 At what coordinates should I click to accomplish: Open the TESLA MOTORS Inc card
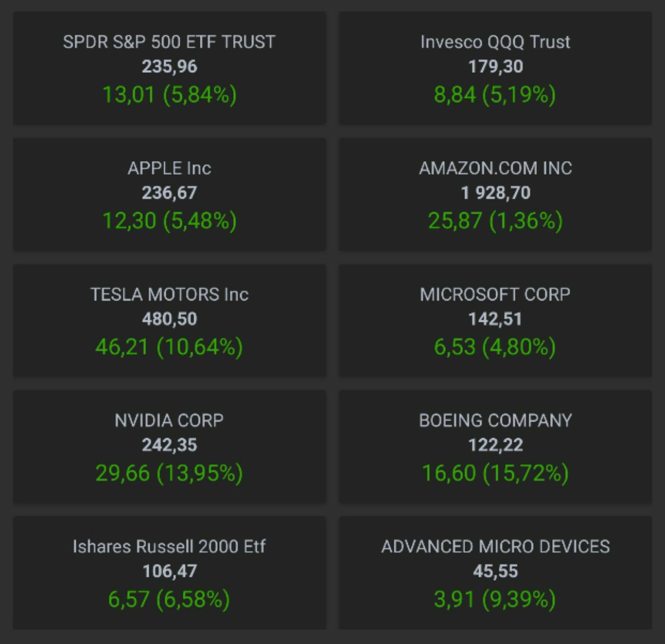point(169,321)
